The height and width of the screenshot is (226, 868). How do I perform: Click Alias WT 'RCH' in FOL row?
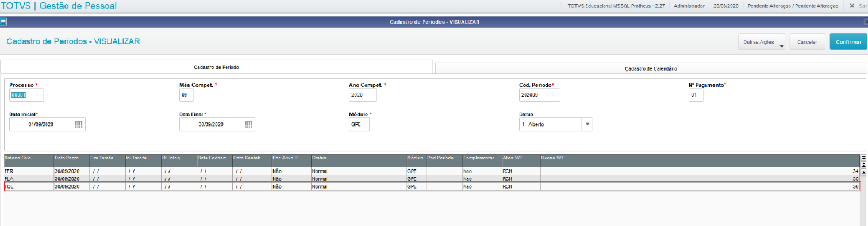(x=521, y=186)
